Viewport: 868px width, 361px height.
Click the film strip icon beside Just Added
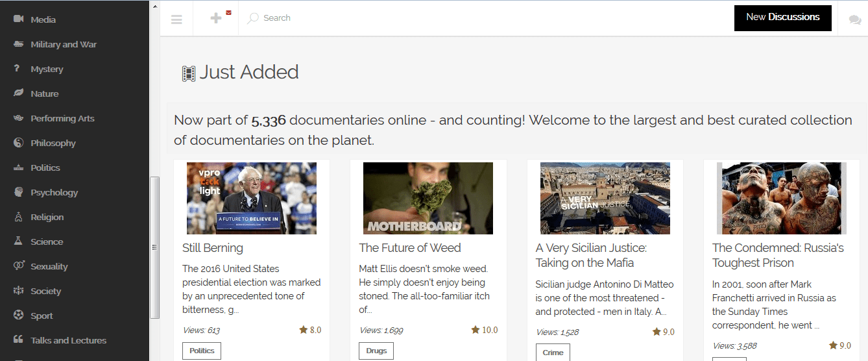[189, 73]
